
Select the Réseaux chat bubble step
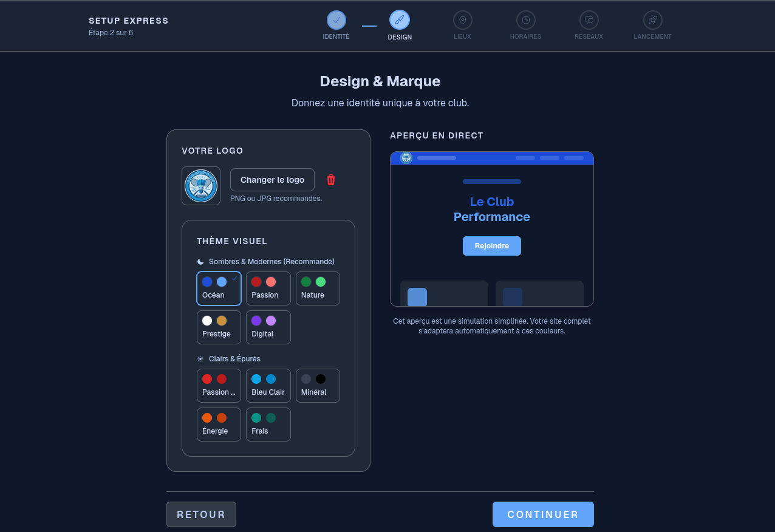[x=589, y=20]
